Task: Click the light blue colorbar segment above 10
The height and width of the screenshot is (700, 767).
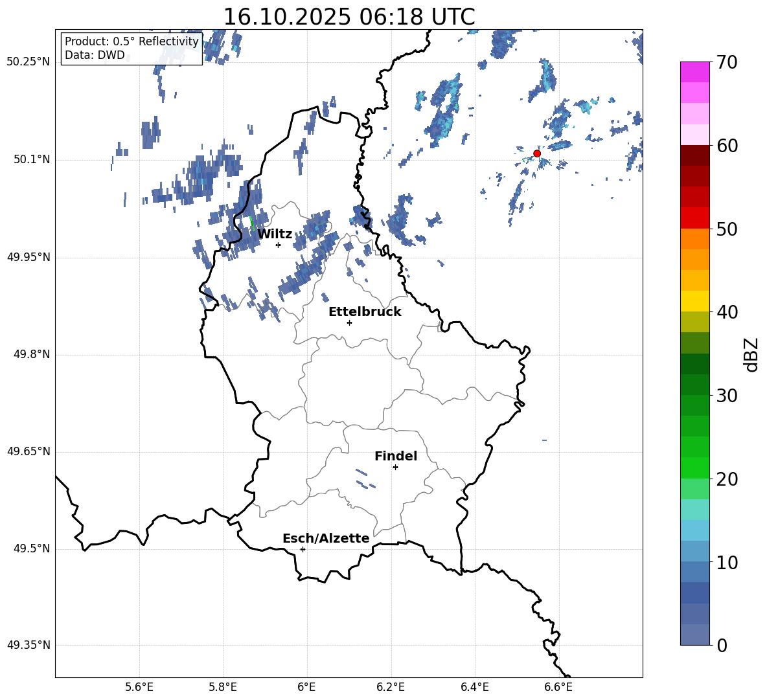Action: click(695, 530)
